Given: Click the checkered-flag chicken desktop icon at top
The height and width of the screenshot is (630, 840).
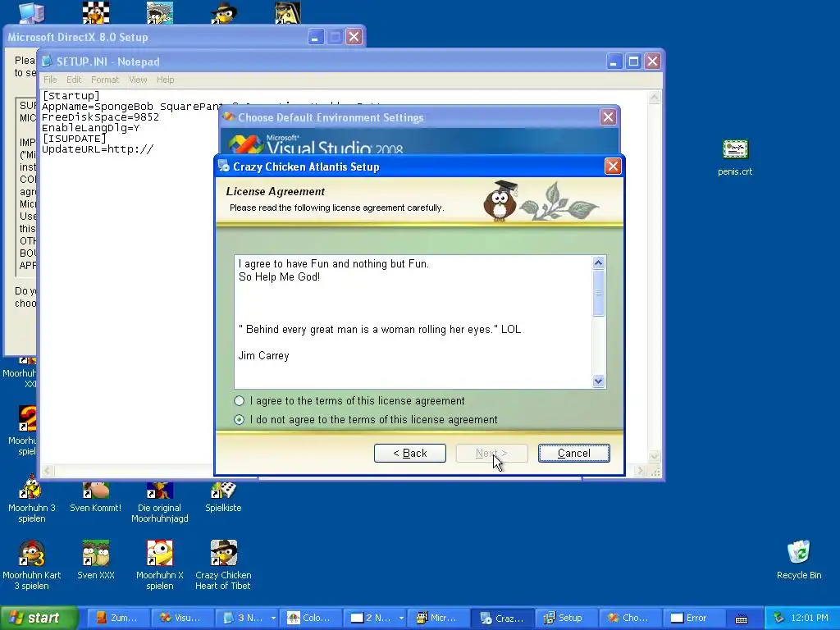Looking at the screenshot, I should (96, 12).
